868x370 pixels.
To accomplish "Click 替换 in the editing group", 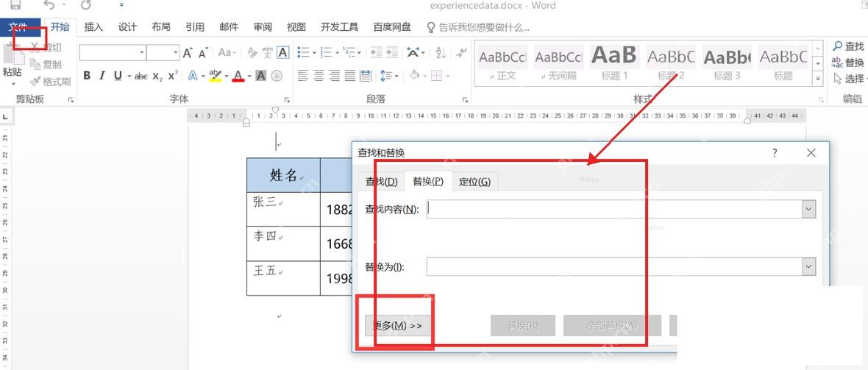I will point(849,63).
